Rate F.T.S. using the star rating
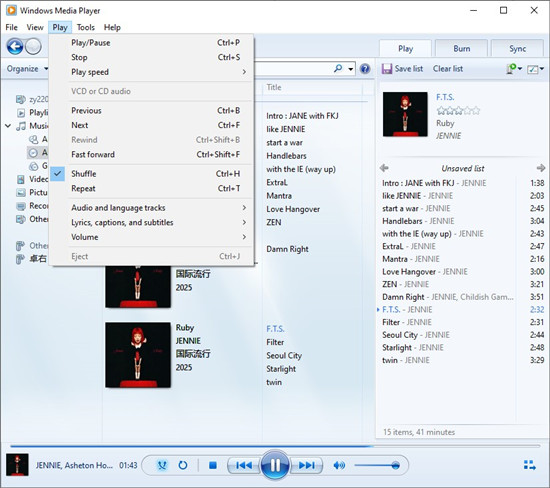 point(458,111)
